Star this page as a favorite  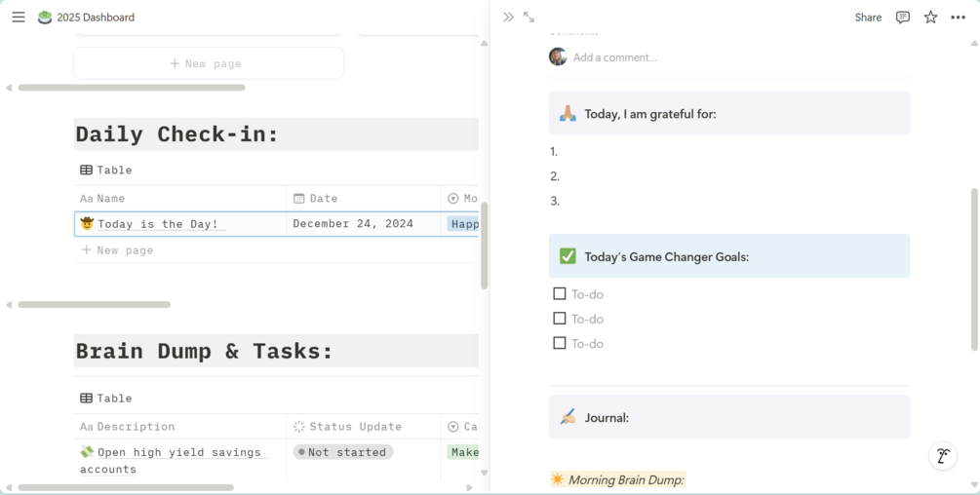(930, 18)
